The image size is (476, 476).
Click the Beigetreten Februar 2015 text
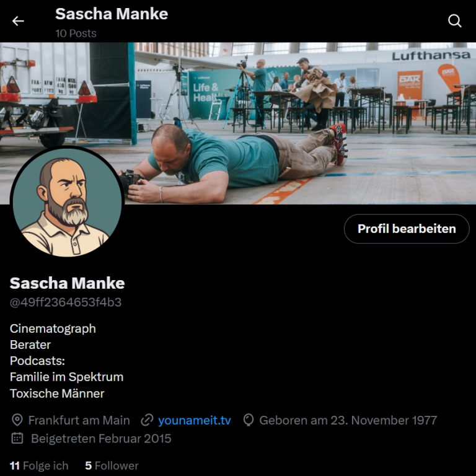pyautogui.click(x=101, y=439)
